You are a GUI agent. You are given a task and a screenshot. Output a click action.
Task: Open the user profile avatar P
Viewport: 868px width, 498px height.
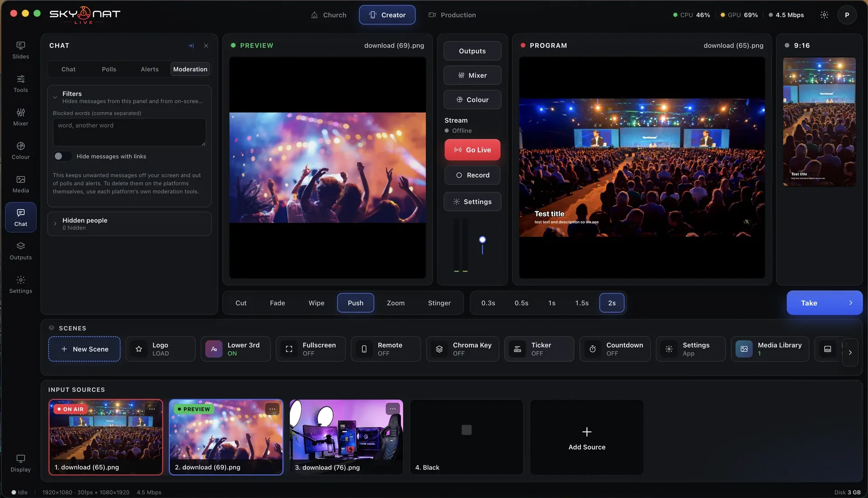pos(847,15)
